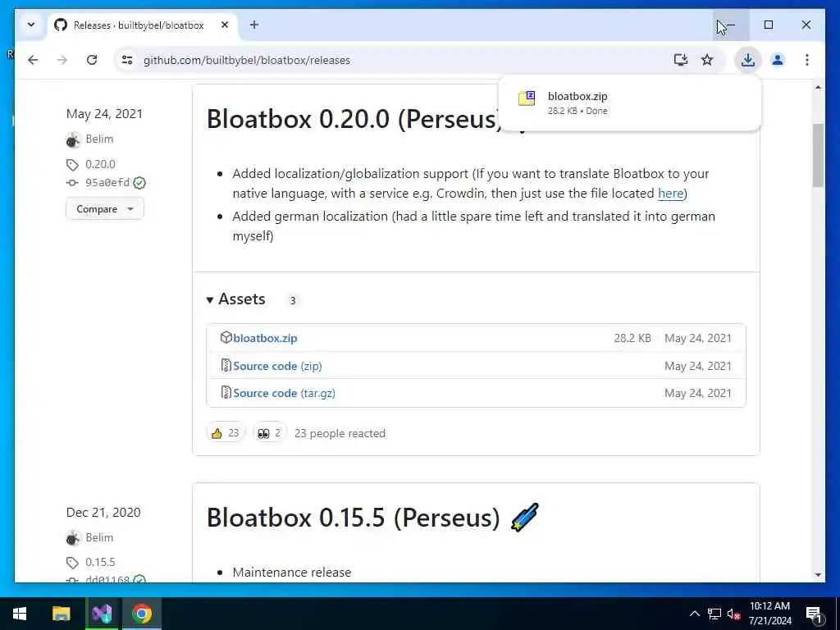840x630 pixels.
Task: Click the Chrome taskbar icon
Action: 141,614
